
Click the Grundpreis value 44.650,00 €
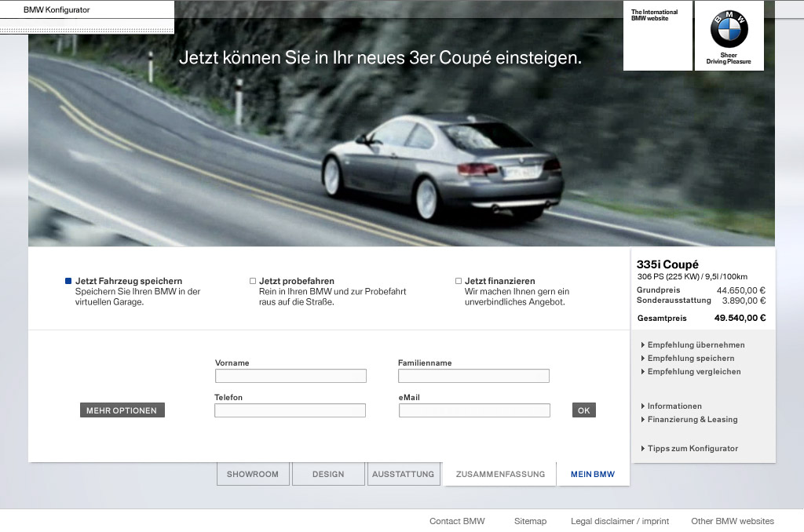click(741, 290)
